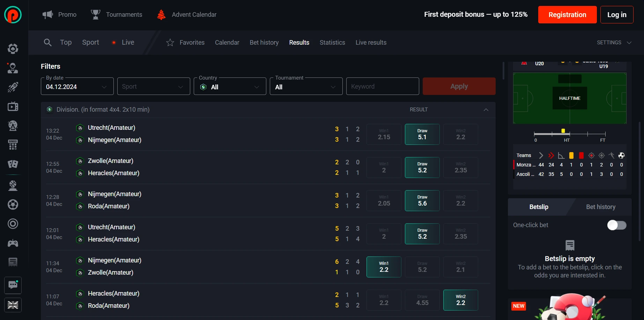Click the Monza stats row
The width and height of the screenshot is (644, 320).
coord(570,165)
